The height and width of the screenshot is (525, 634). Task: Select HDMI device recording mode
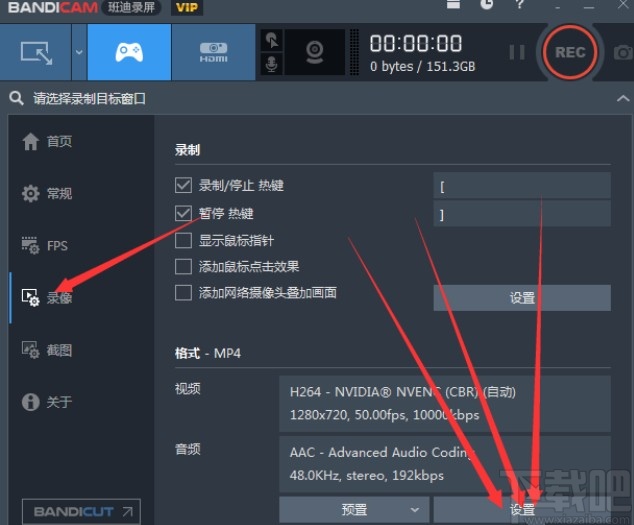point(213,52)
